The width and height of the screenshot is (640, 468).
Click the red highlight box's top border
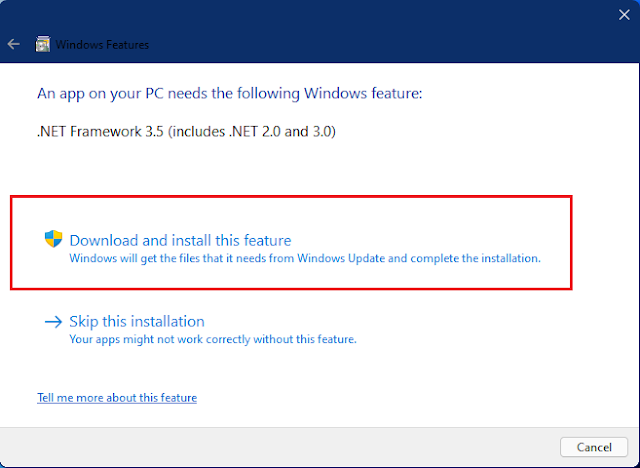pyautogui.click(x=290, y=198)
